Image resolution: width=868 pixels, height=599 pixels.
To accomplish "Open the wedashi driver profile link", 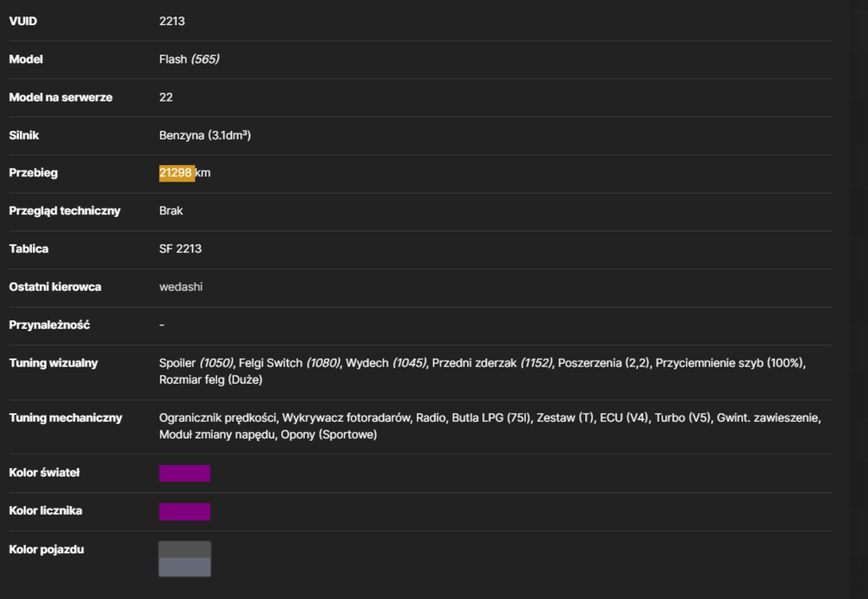I will (x=181, y=286).
